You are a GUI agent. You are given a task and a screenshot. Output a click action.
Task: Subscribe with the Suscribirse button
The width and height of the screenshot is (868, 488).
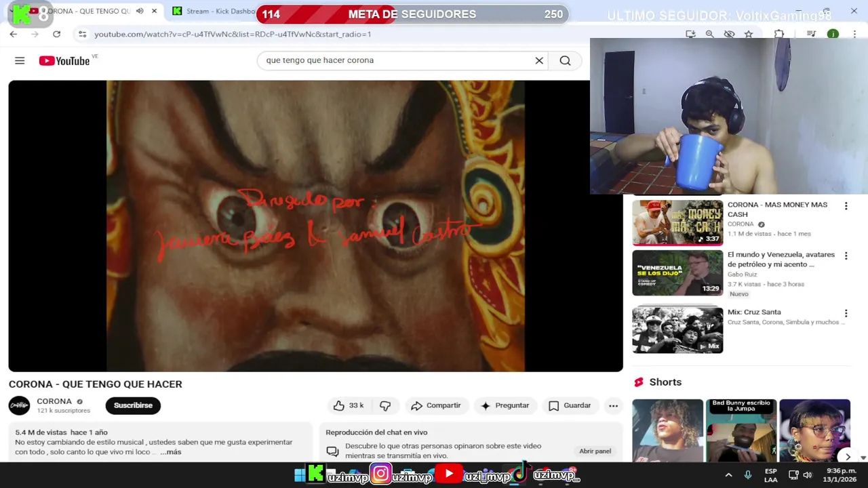133,405
